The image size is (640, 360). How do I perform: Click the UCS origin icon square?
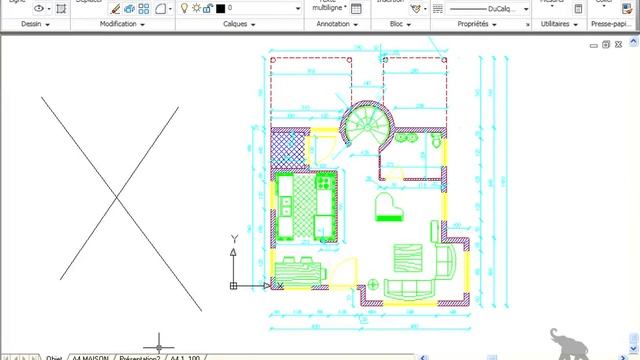pos(233,286)
